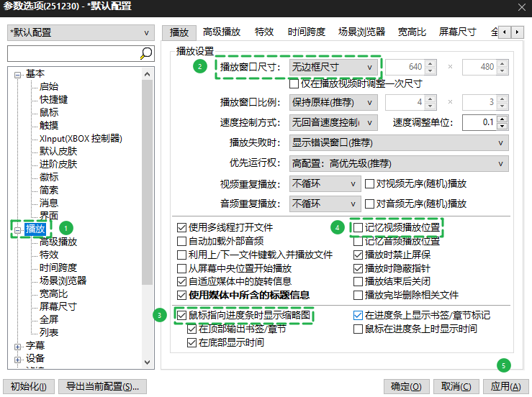Open the 播放窗口尺寸 dropdown
532x397 pixels.
point(335,67)
